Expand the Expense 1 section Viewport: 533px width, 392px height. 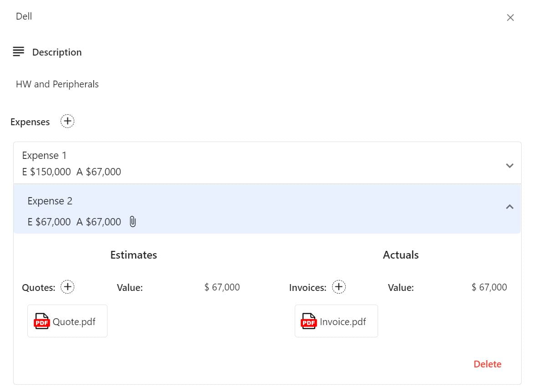(509, 166)
